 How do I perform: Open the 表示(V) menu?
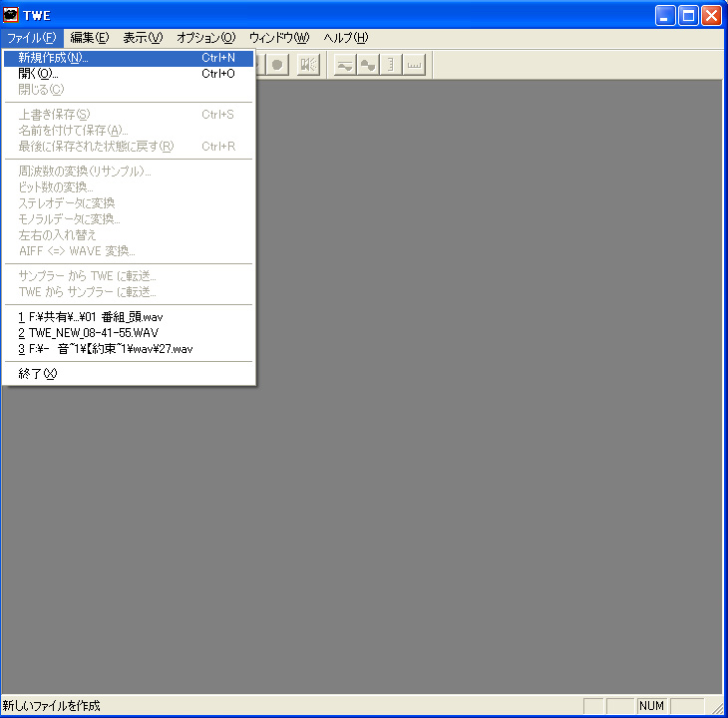pos(143,38)
